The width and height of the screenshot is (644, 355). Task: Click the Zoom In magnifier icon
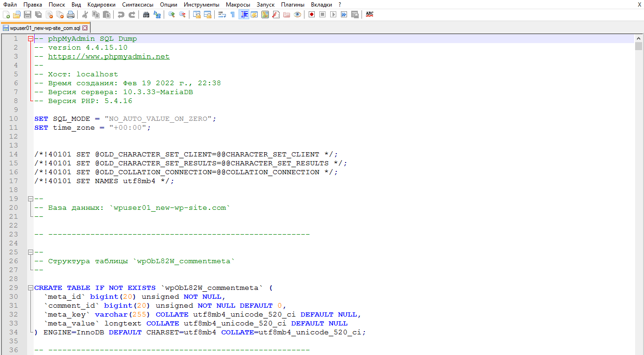[172, 15]
